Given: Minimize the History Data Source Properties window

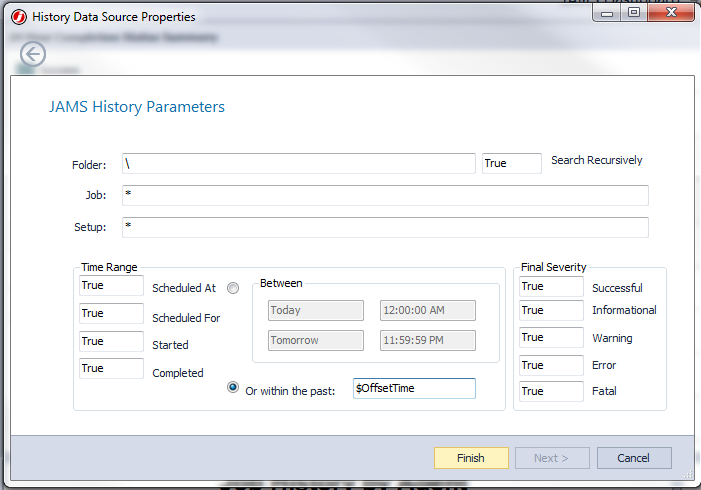Looking at the screenshot, I should click(607, 13).
